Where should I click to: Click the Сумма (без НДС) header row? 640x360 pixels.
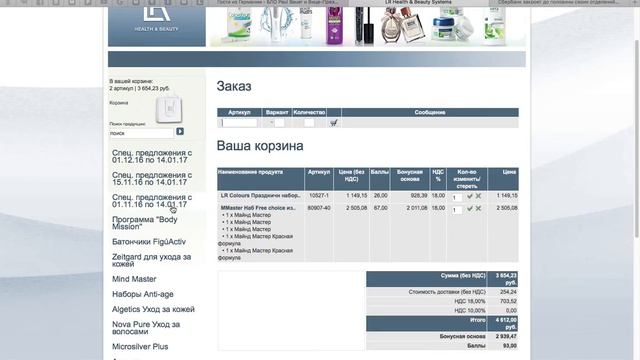(x=442, y=279)
